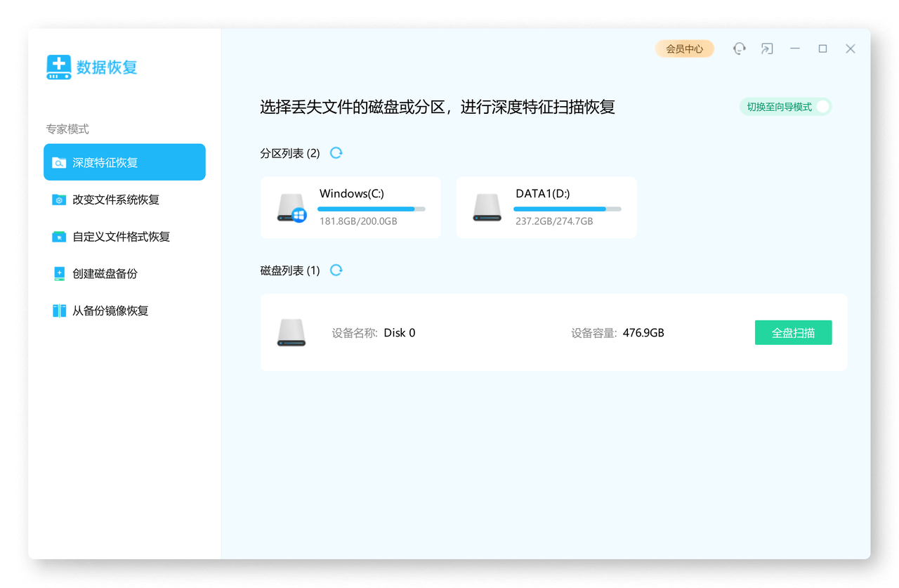The width and height of the screenshot is (899, 588).
Task: Open the 会员中心 member center
Action: (x=684, y=48)
